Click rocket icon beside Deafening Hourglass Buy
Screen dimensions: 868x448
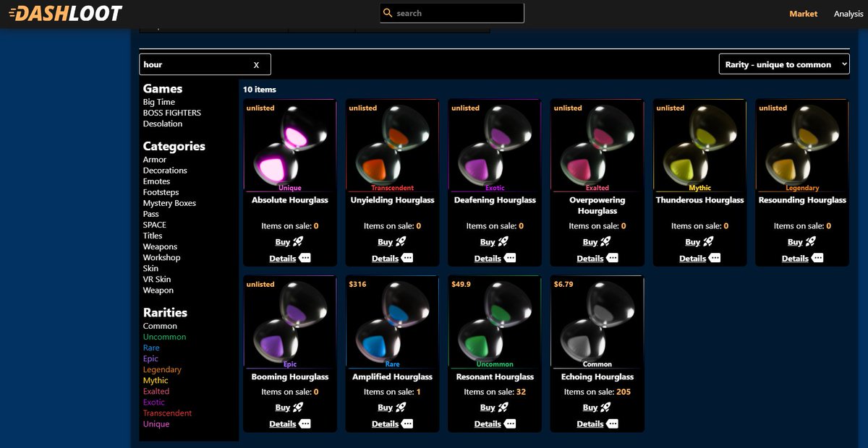coord(504,241)
